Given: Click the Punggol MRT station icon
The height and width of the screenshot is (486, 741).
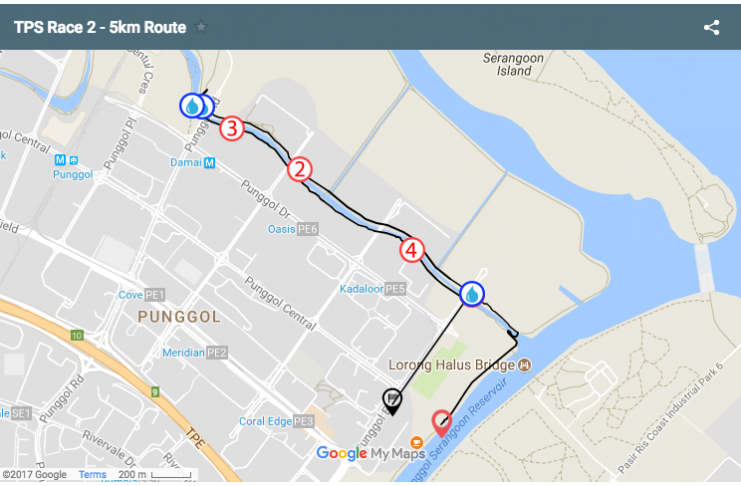Looking at the screenshot, I should click(60, 160).
